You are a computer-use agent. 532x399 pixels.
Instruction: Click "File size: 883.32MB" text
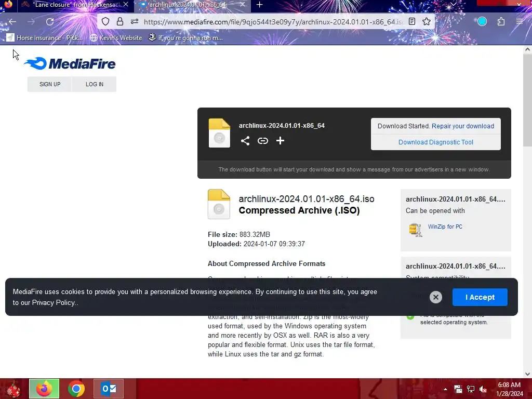[x=239, y=234]
